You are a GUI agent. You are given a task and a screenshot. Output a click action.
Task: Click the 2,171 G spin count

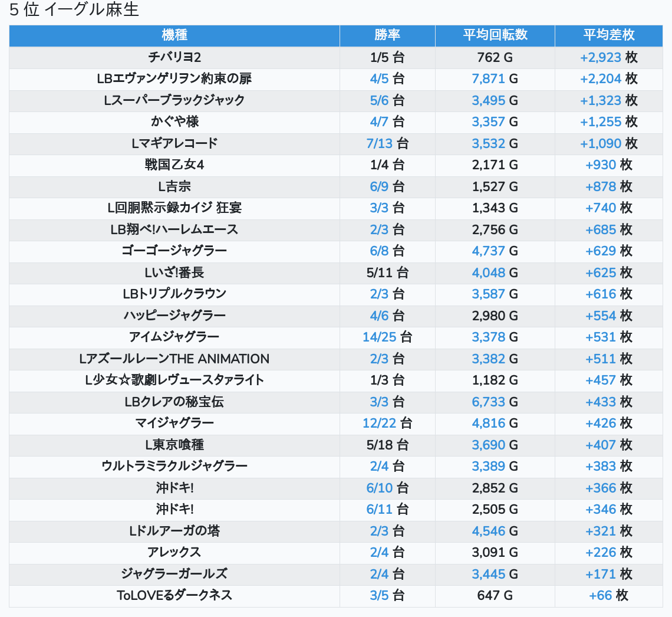tap(495, 165)
